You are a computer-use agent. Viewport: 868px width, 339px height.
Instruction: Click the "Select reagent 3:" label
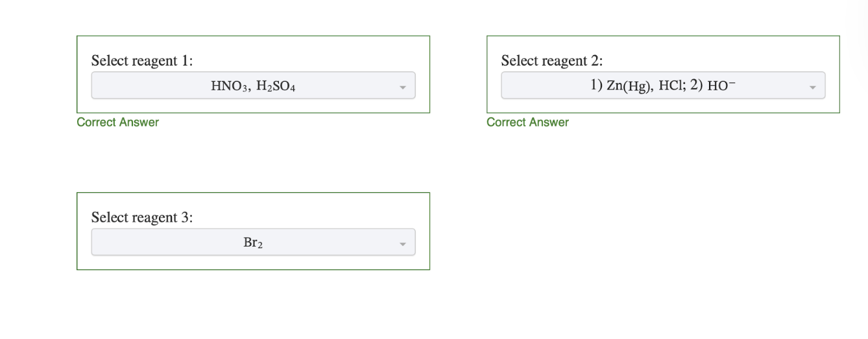(142, 218)
